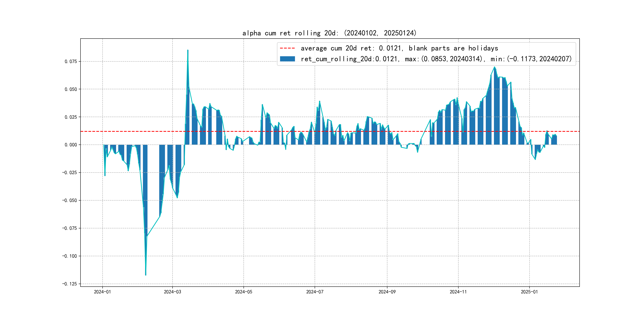Screen dimensions: 644x322
Task: Click the 2024-09 x-axis tick label
Action: (x=387, y=292)
